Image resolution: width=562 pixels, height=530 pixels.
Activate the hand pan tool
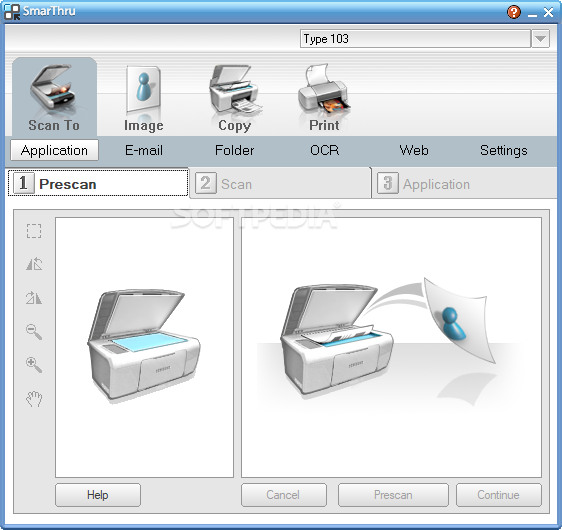[34, 398]
